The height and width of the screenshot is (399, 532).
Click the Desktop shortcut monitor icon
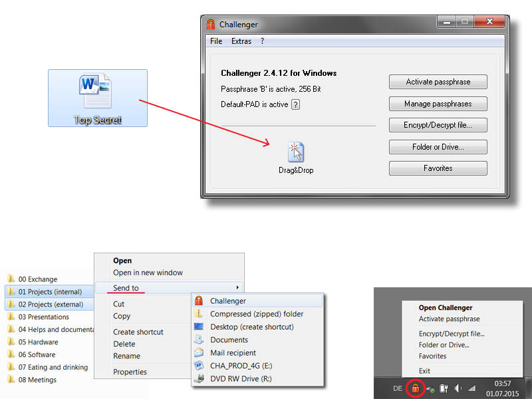point(199,327)
